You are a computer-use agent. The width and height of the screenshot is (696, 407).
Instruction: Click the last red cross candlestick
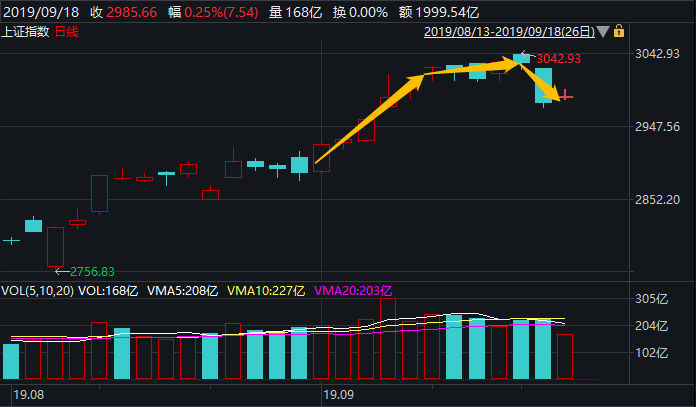566,95
